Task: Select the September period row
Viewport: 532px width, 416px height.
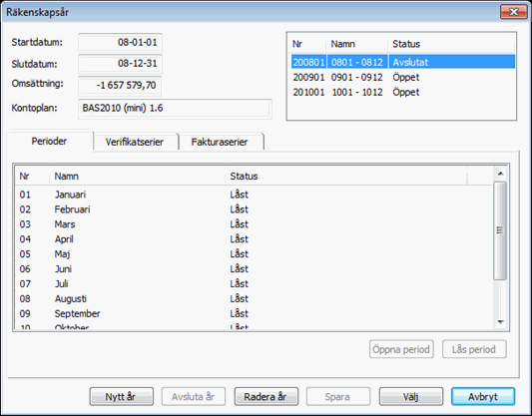Action: tap(254, 313)
